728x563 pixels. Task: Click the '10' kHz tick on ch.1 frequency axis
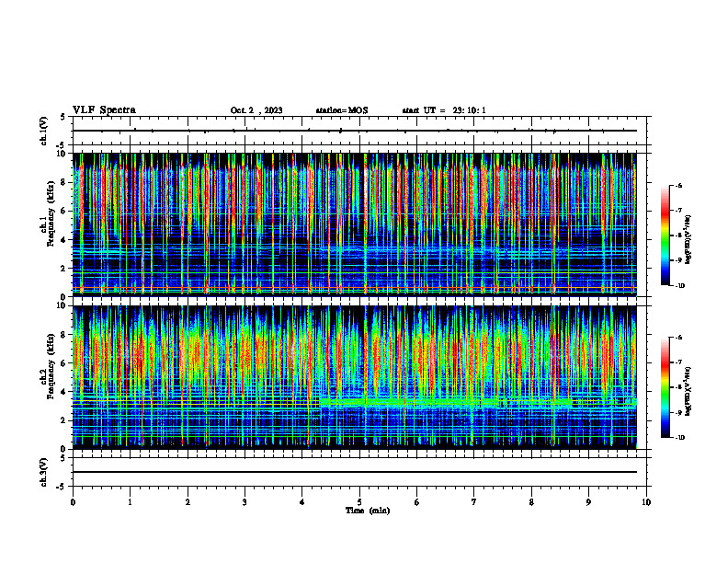click(62, 154)
